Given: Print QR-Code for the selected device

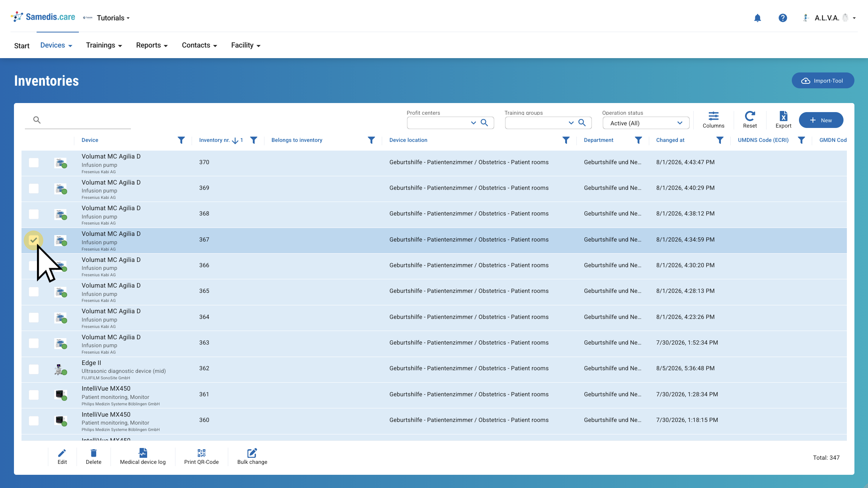Looking at the screenshot, I should 201,457.
